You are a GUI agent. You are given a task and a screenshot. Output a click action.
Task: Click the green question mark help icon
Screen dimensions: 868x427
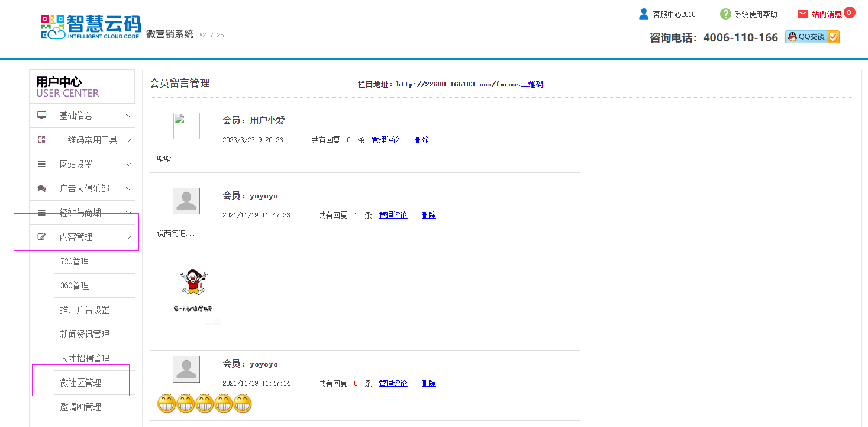coord(725,14)
